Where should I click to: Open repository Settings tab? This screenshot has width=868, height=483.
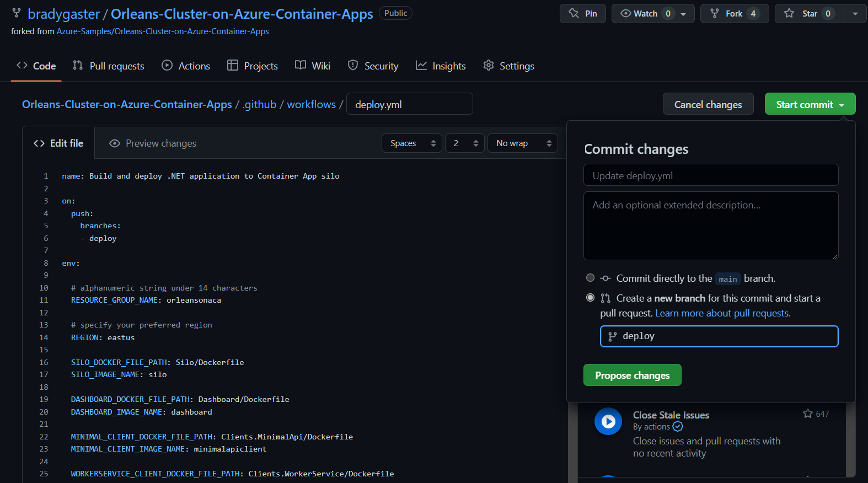pyautogui.click(x=508, y=66)
